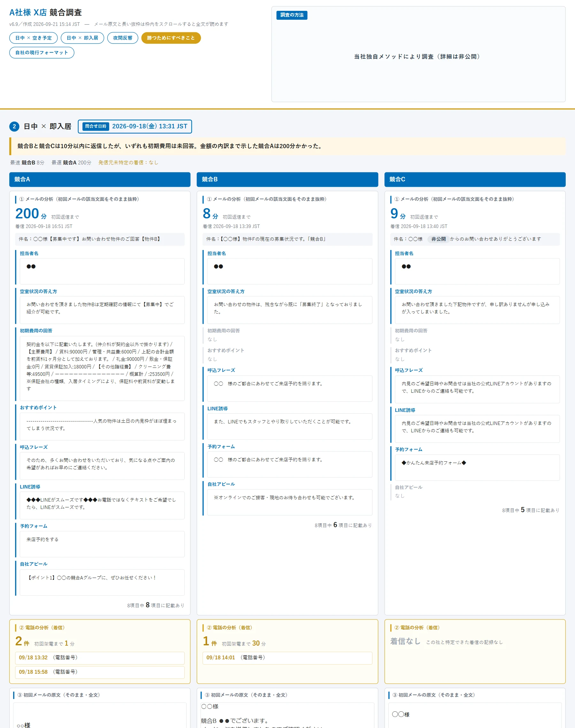This screenshot has width=575, height=728.
Task: Click the 09/18 15:58 call record
Action: tap(100, 672)
